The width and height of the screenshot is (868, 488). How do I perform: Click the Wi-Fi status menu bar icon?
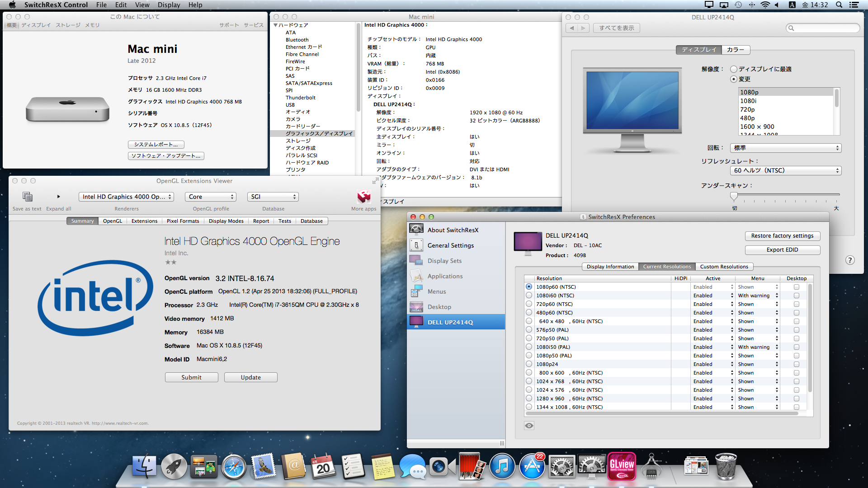coord(765,5)
